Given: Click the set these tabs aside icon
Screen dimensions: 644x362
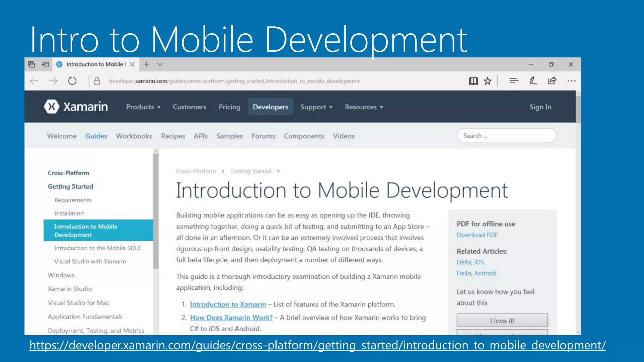Looking at the screenshot, I should tap(45, 64).
